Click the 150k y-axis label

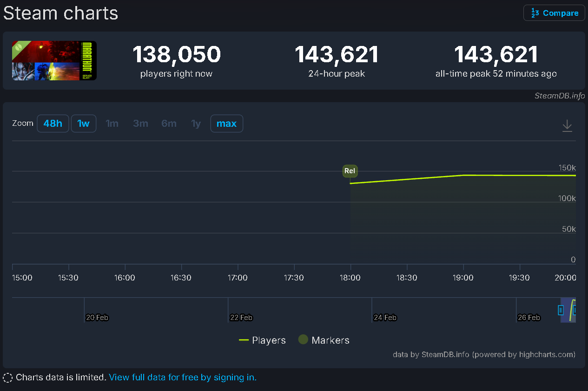point(567,168)
